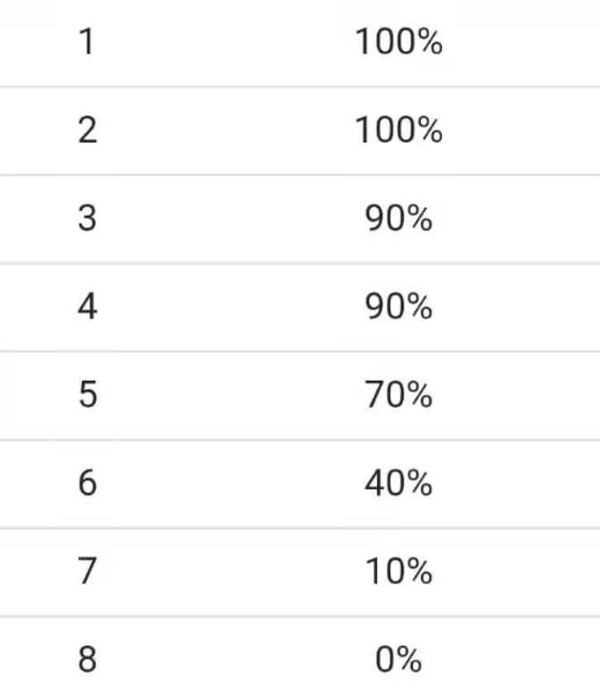
Task: Click row number 6
Action: pyautogui.click(x=86, y=483)
